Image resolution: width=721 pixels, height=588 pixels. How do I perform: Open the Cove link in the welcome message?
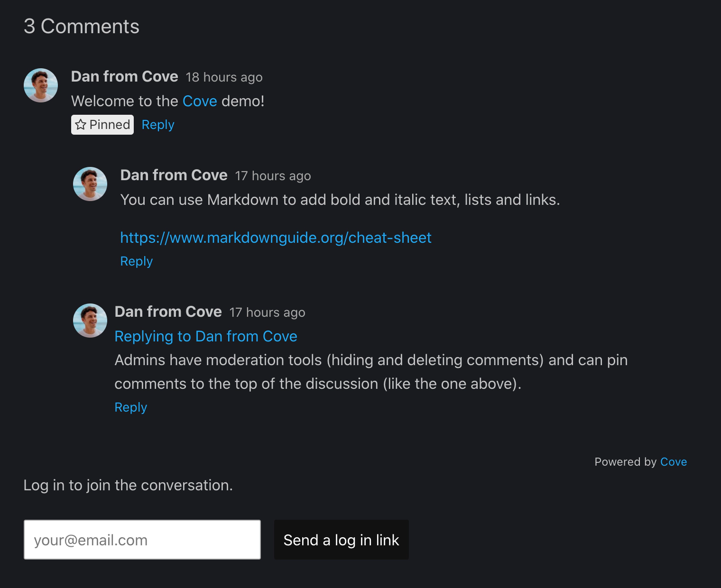click(200, 101)
